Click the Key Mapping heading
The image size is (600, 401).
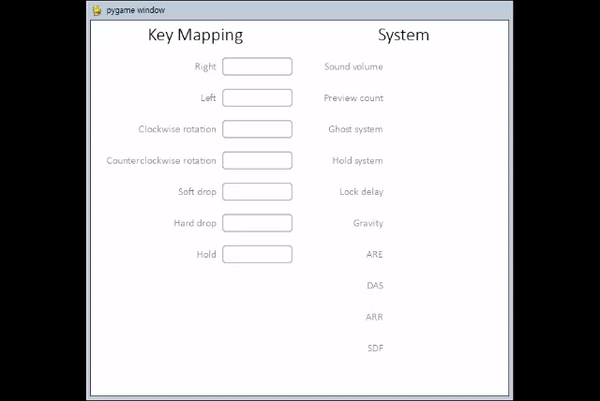pos(195,35)
